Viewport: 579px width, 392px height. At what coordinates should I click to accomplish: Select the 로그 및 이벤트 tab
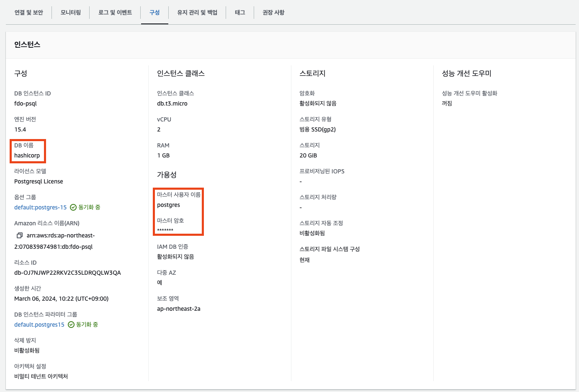[114, 12]
